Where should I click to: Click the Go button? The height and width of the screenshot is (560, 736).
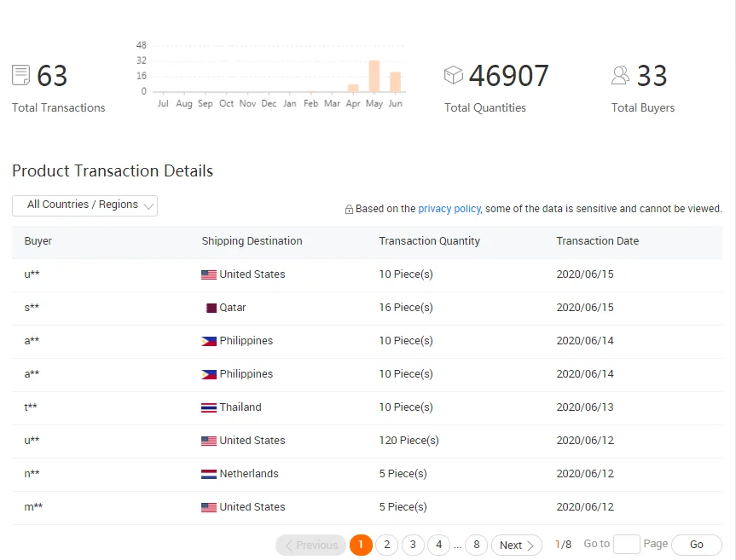(697, 545)
